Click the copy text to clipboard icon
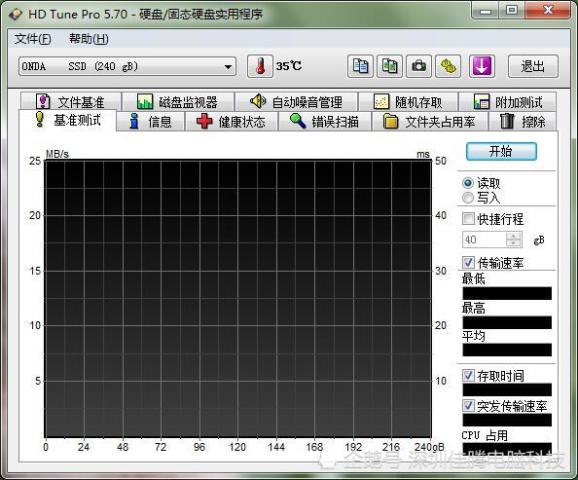 (360, 66)
